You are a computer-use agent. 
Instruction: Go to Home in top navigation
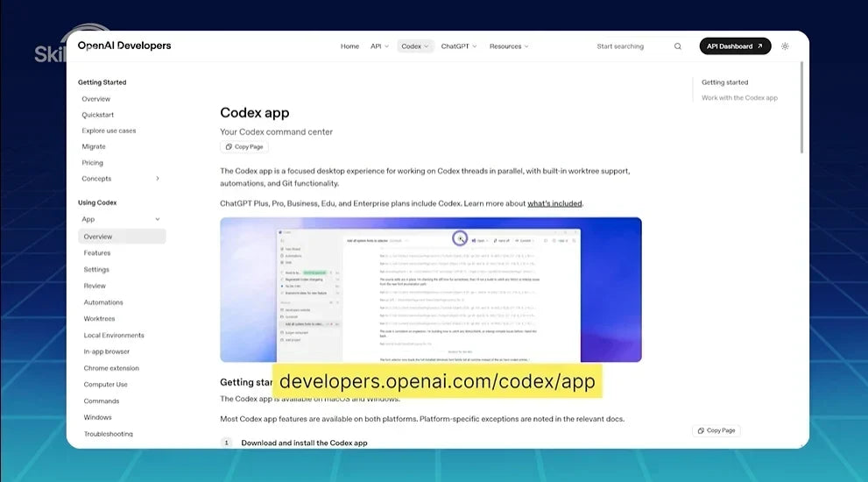pyautogui.click(x=349, y=46)
